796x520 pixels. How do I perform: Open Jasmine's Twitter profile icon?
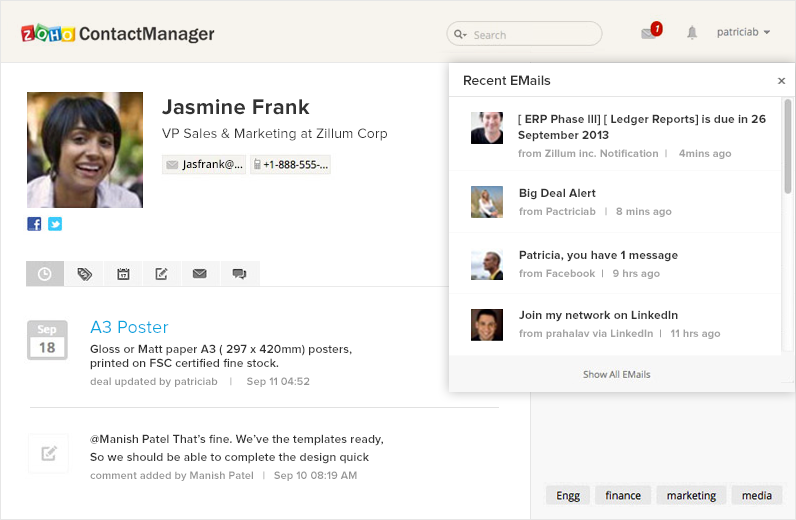55,224
